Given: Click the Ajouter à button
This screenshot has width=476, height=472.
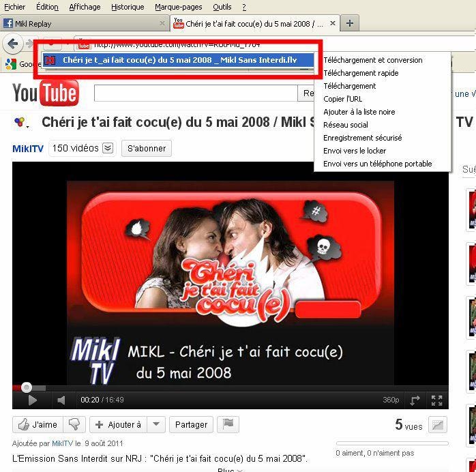Looking at the screenshot, I should point(119,424).
